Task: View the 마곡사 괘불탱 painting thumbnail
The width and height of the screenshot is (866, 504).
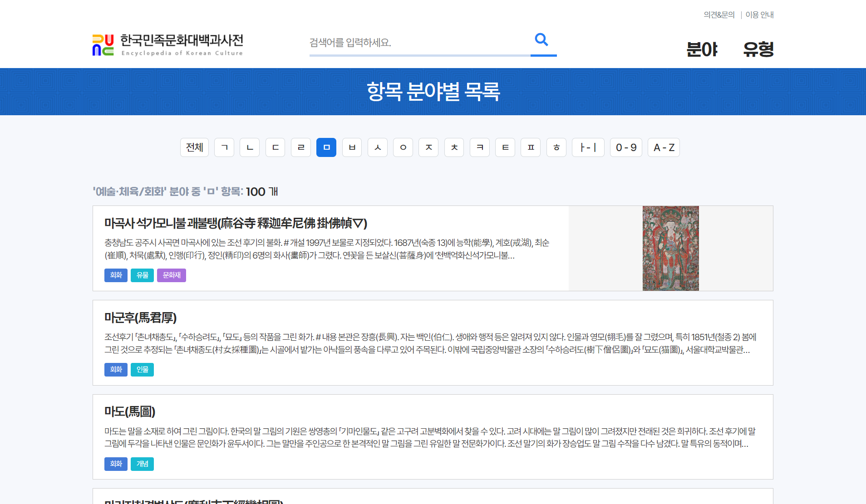Action: pyautogui.click(x=671, y=248)
